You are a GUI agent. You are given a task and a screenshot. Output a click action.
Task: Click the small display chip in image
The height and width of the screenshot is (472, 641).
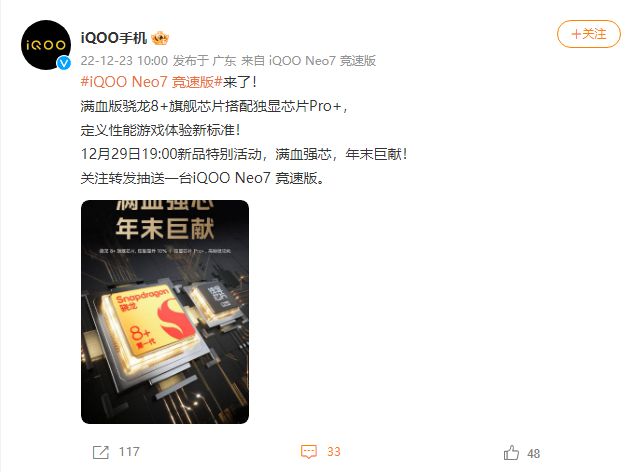217,298
